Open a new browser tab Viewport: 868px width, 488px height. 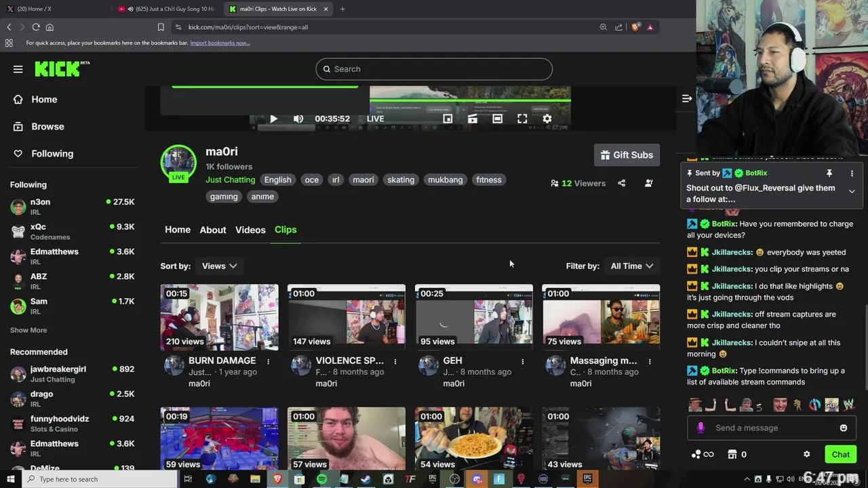point(342,9)
